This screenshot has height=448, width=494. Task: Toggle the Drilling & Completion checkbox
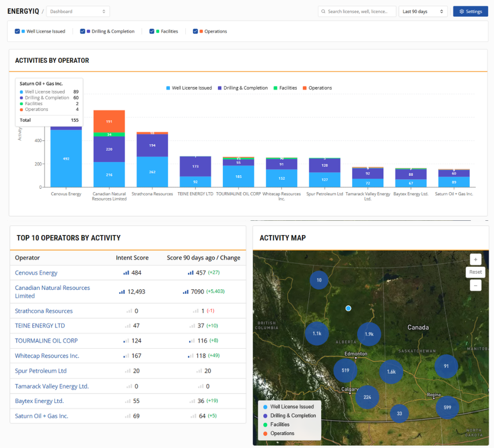pos(82,31)
